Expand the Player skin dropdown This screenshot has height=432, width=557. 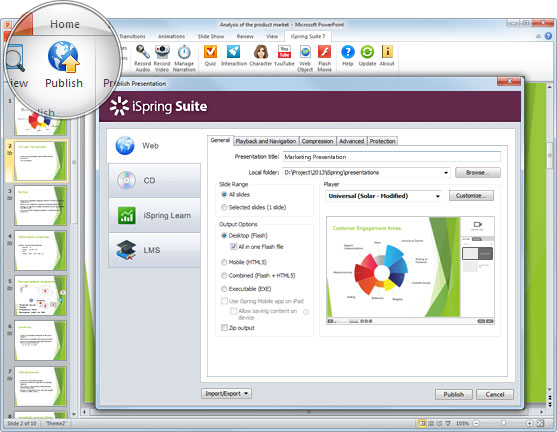tap(438, 196)
